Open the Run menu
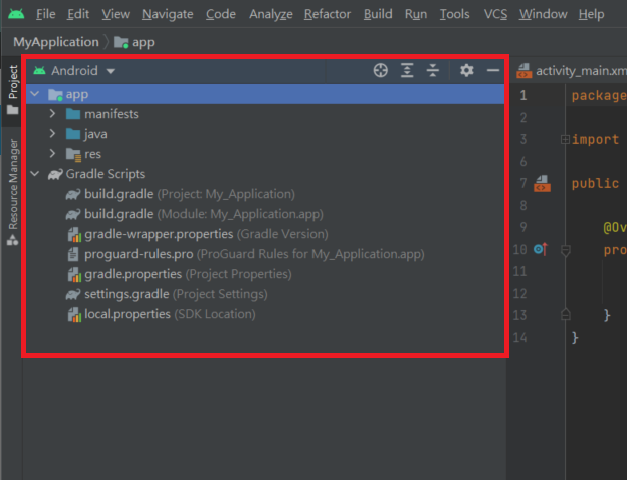The width and height of the screenshot is (627, 480). point(416,14)
